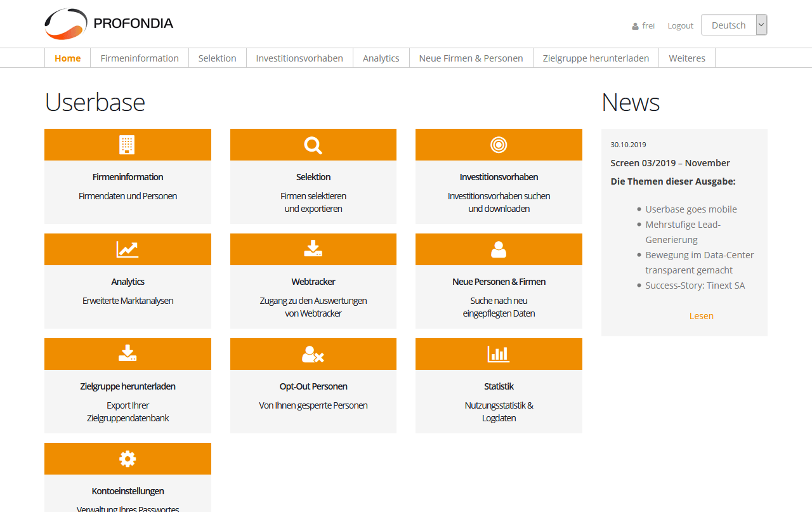
Task: Expand the Weiteres navigation menu
Action: (x=686, y=58)
